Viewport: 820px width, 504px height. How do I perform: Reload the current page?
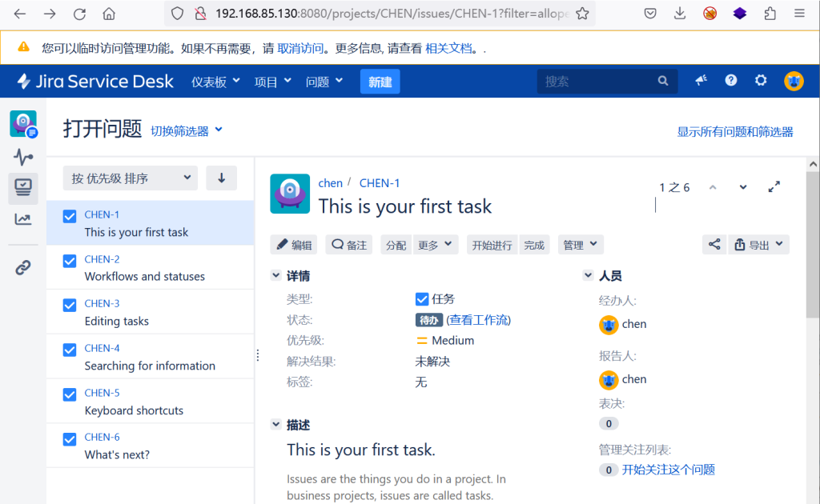[x=79, y=14]
